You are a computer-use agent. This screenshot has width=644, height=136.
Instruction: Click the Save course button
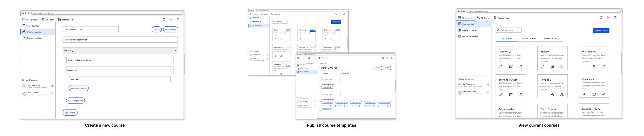point(171,29)
